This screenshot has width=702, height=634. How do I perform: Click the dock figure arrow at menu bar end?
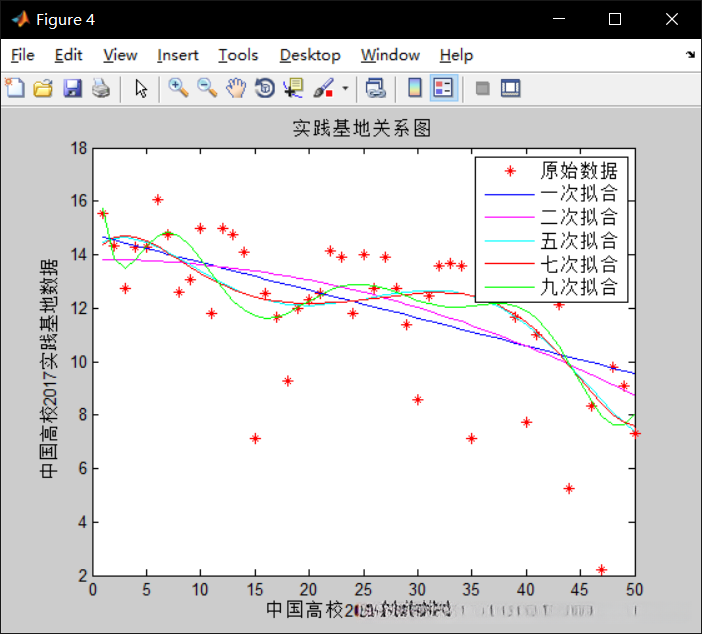[x=690, y=55]
